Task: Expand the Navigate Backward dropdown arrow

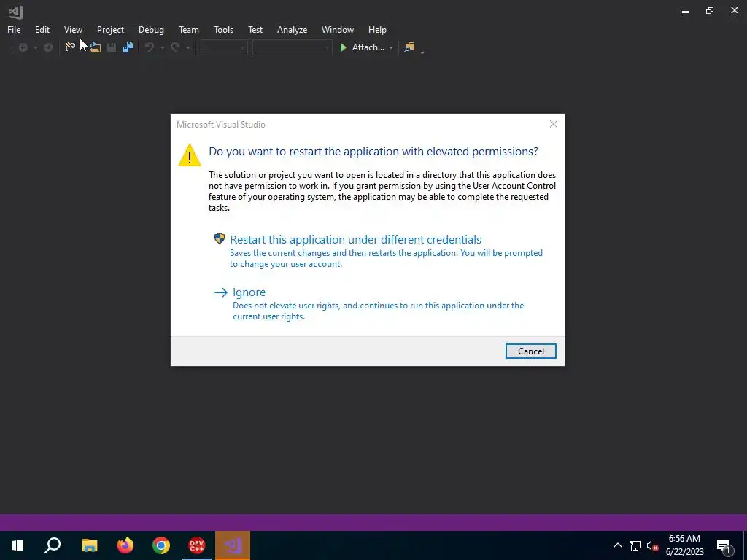Action: 35,47
